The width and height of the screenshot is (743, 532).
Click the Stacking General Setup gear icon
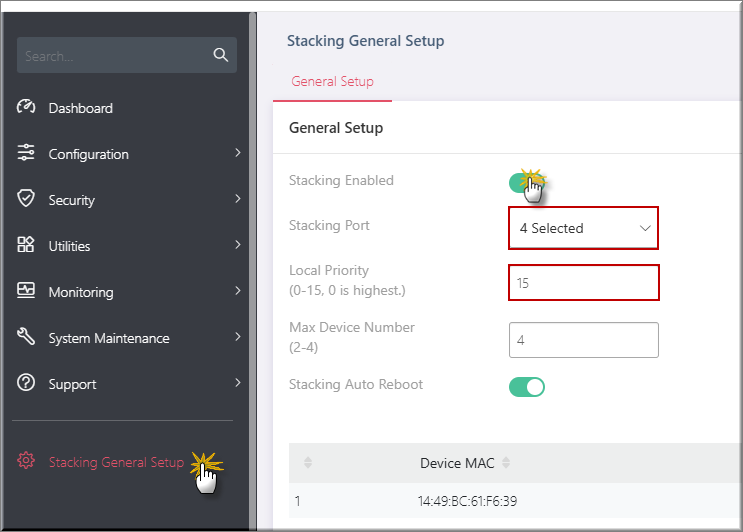tap(26, 460)
